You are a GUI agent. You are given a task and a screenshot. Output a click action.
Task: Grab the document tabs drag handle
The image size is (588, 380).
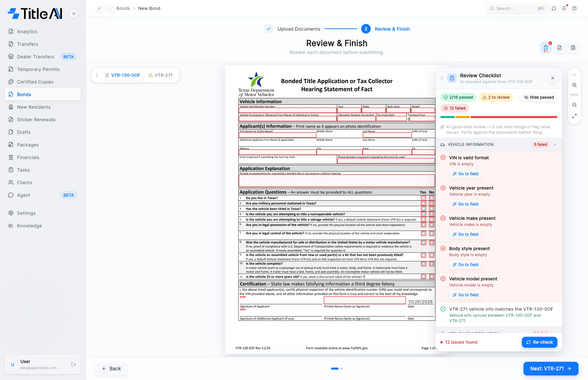(97, 75)
